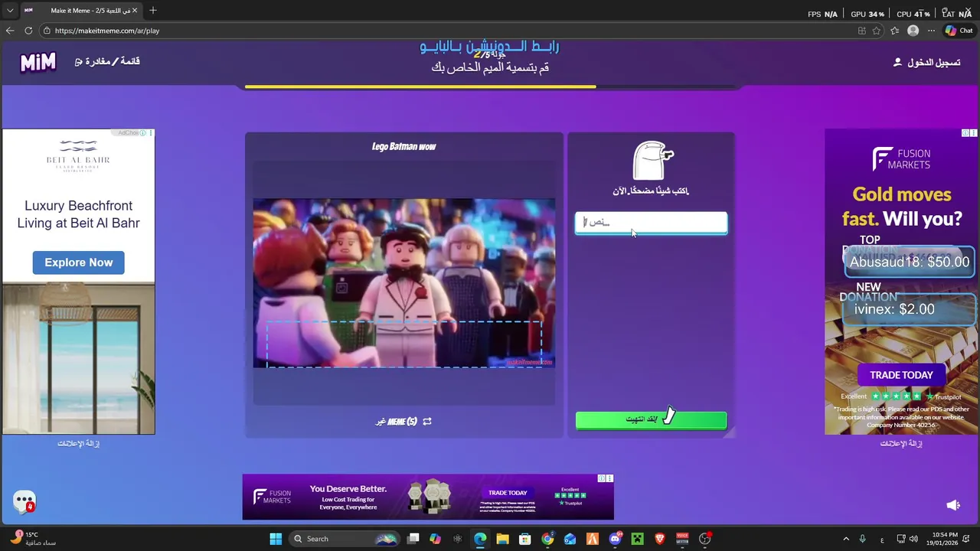Viewport: 980px width, 551px height.
Task: Close the Make it Meme browser tab
Action: [x=135, y=11]
